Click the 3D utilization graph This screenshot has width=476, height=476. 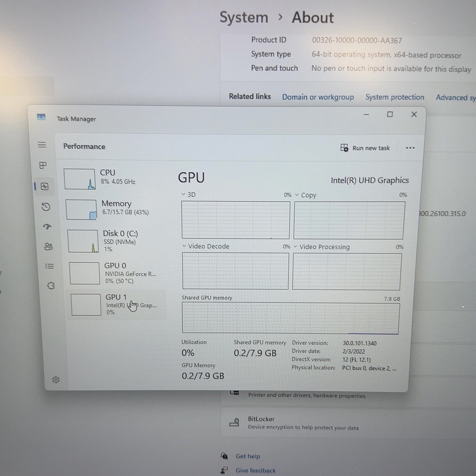tap(236, 220)
